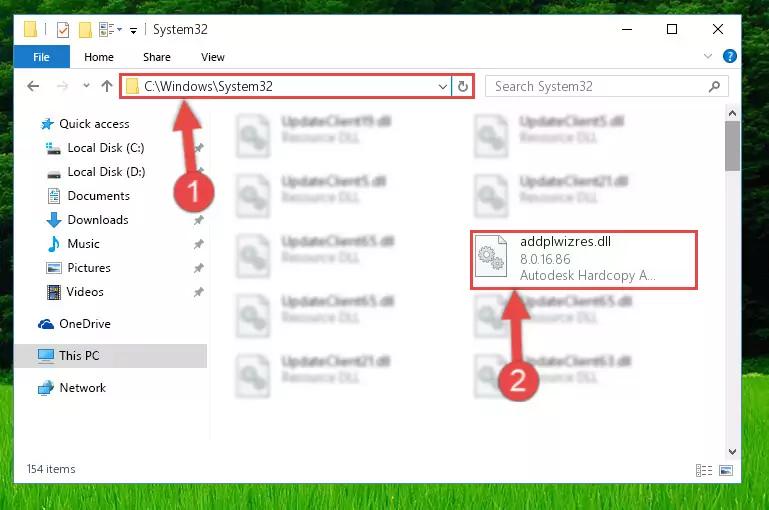Open the File menu
This screenshot has width=769, height=510.
(42, 57)
